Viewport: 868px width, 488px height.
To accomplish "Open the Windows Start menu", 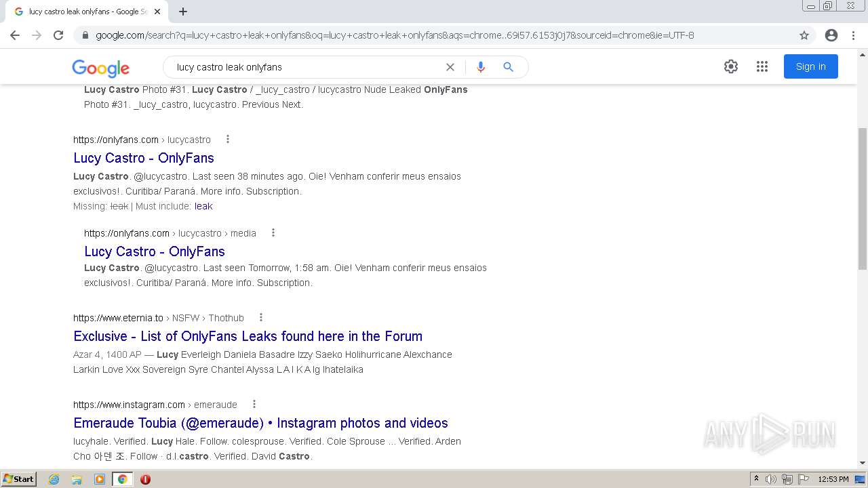I will [x=18, y=479].
